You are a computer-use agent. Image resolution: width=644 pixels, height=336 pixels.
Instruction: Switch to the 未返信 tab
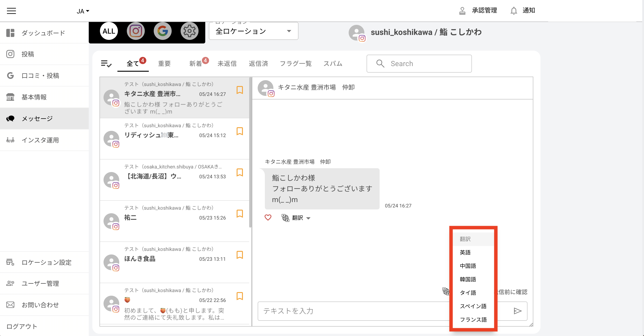pyautogui.click(x=227, y=63)
